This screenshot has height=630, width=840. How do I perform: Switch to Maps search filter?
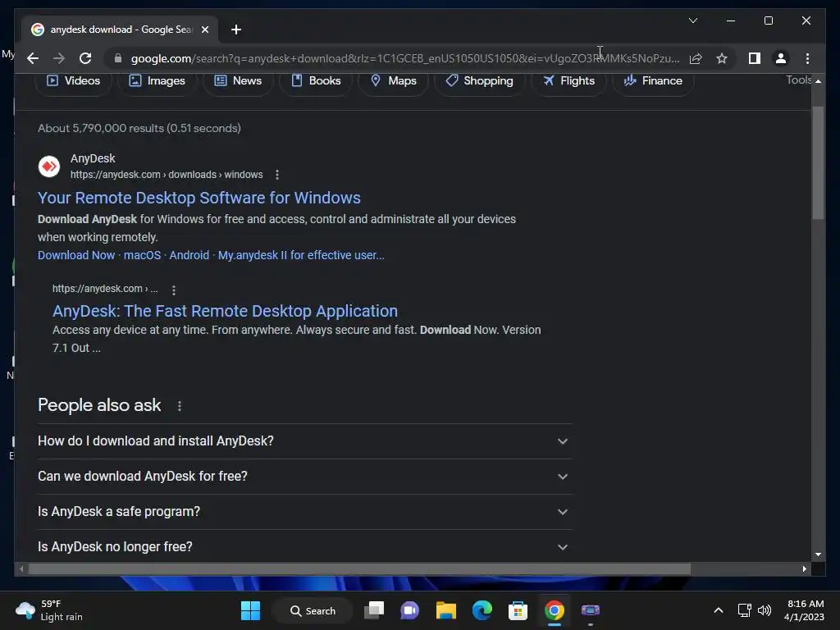393,81
